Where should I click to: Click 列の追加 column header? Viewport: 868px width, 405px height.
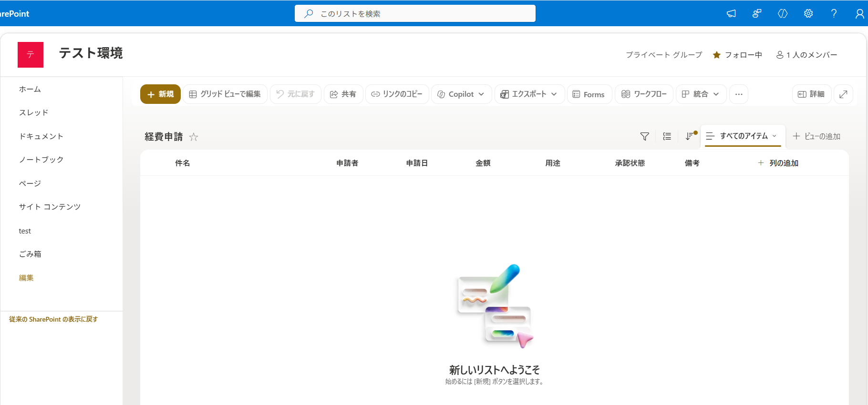pos(778,163)
